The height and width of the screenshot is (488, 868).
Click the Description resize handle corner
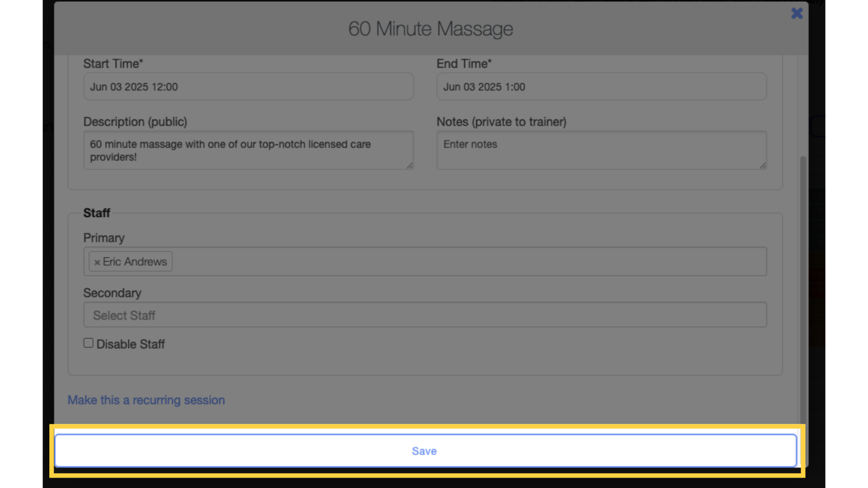410,166
